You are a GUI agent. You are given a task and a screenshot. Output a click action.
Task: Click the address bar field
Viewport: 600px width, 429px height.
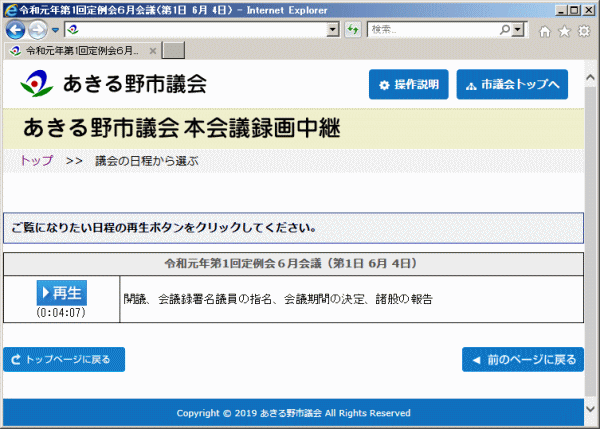196,29
